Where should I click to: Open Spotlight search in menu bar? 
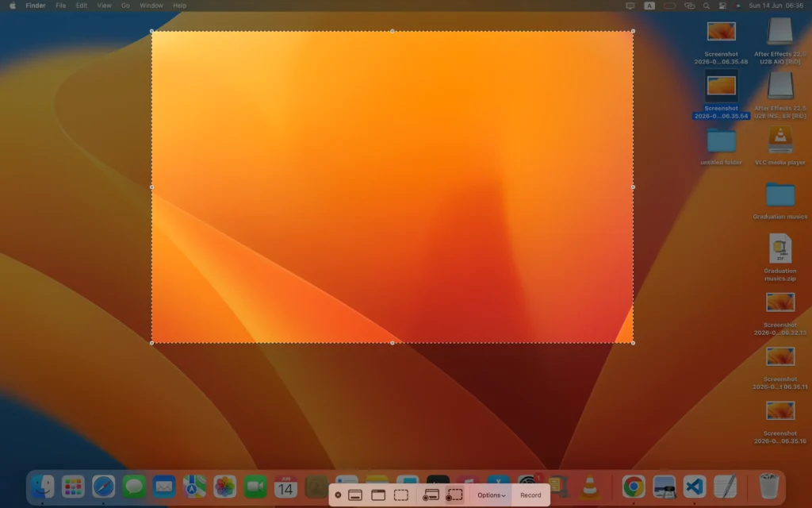[x=707, y=6]
